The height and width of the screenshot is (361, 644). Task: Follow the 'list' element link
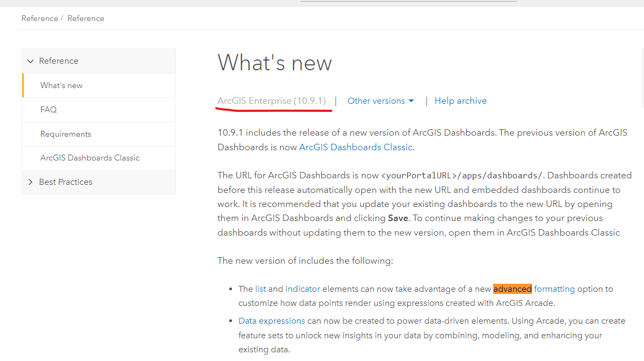pyautogui.click(x=261, y=289)
